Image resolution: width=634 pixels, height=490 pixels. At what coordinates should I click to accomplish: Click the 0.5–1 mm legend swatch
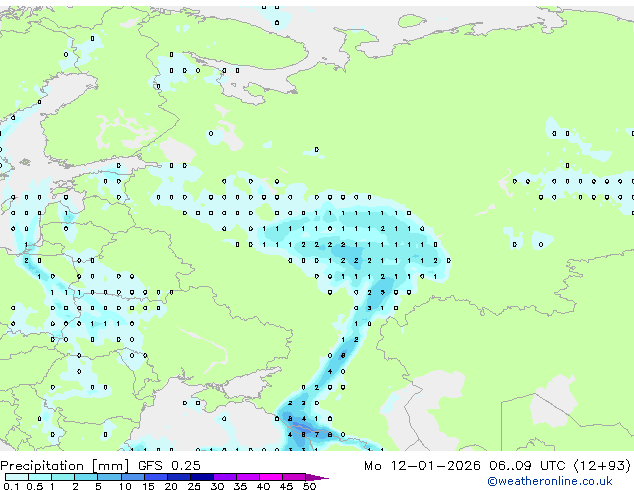(40, 477)
